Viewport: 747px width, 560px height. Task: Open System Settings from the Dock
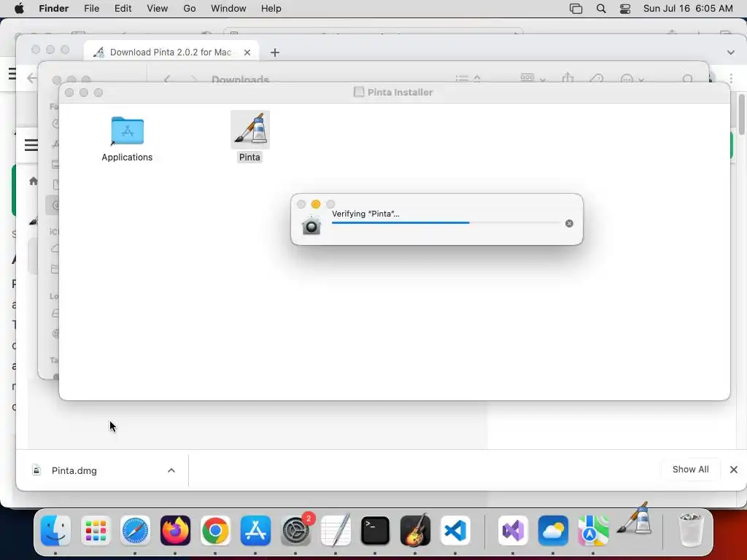[x=295, y=530]
